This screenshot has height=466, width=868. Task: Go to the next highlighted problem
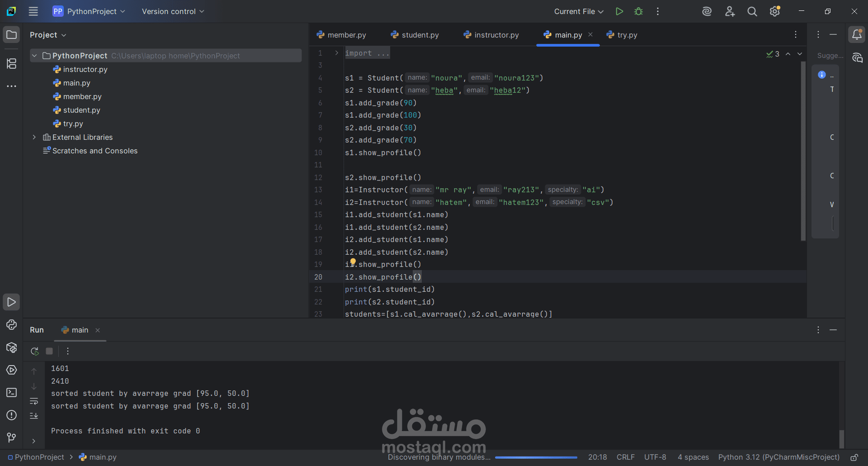[x=800, y=54]
